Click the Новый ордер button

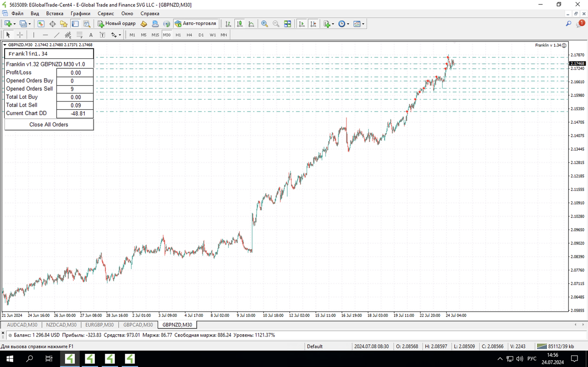pos(117,24)
